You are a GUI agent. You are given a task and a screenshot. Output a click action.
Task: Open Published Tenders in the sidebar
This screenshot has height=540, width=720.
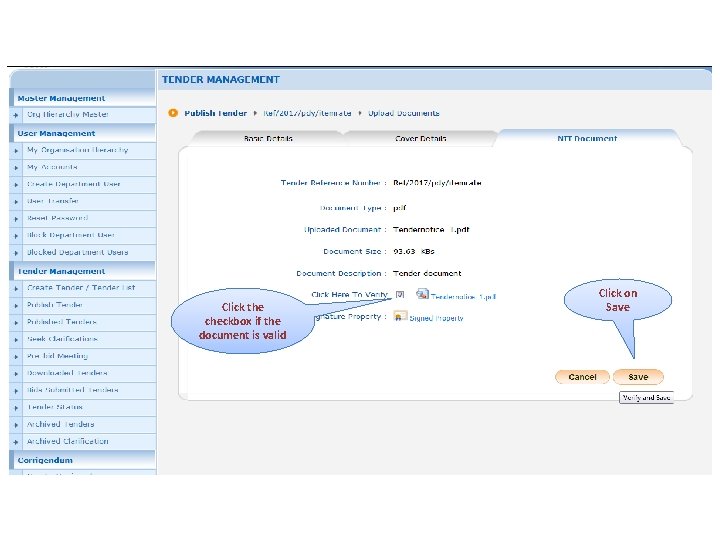pyautogui.click(x=62, y=322)
